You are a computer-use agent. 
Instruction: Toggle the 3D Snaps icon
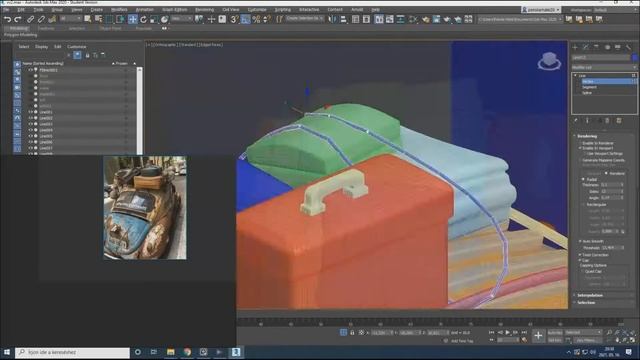pos(234,19)
